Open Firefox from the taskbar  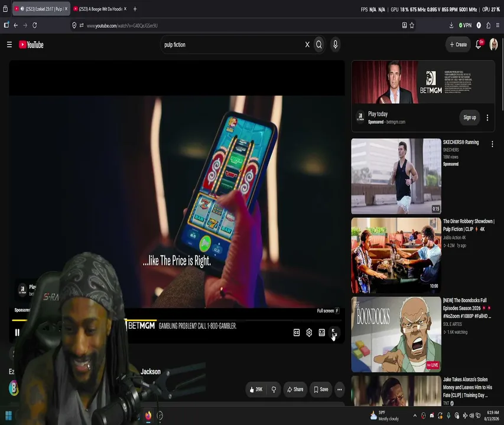(x=148, y=416)
